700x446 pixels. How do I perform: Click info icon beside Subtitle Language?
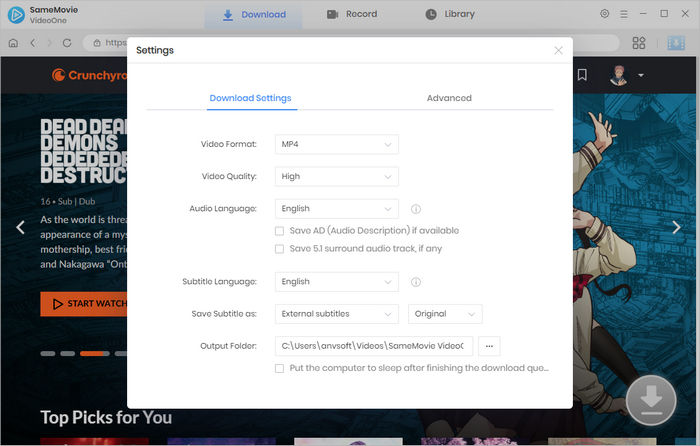(415, 282)
